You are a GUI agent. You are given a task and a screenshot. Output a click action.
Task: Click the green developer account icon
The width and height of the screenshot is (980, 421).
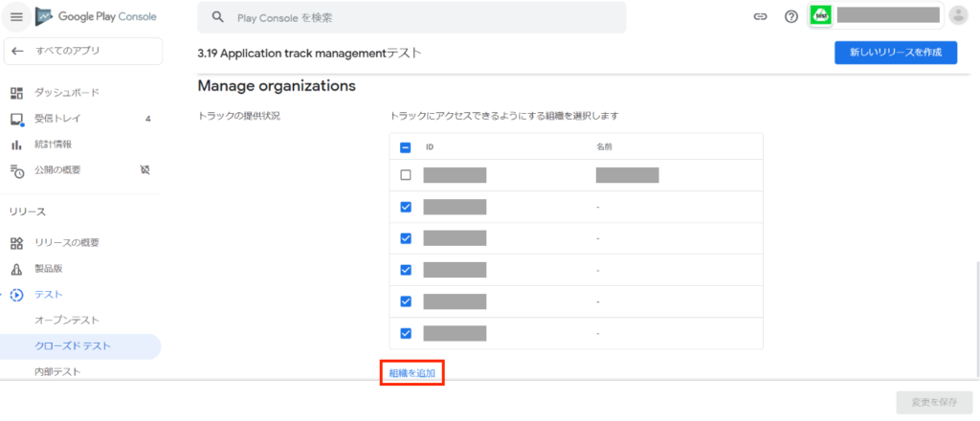[820, 15]
